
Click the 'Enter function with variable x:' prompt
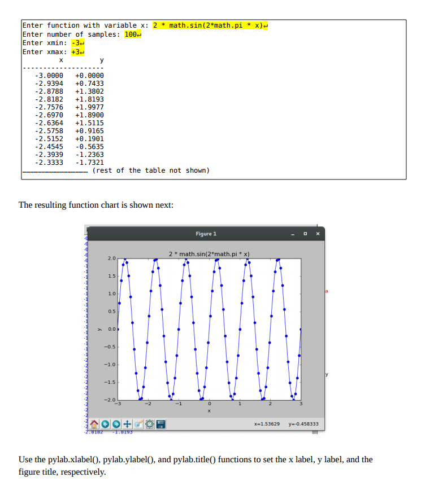pyautogui.click(x=86, y=25)
